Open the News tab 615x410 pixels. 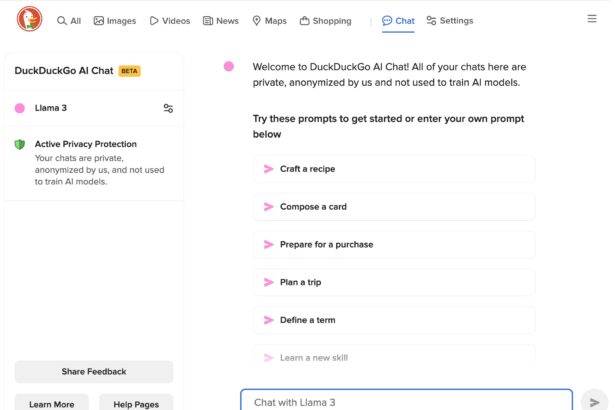tap(221, 21)
